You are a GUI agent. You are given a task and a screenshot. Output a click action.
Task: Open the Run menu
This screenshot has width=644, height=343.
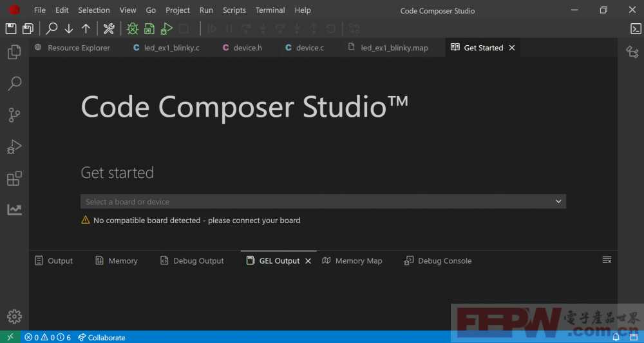(x=206, y=10)
